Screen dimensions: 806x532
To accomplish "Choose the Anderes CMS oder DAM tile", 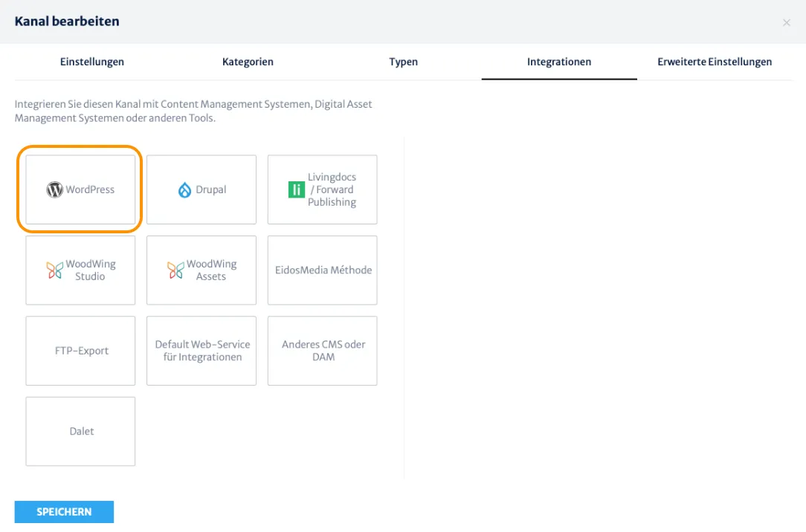I will tap(322, 351).
